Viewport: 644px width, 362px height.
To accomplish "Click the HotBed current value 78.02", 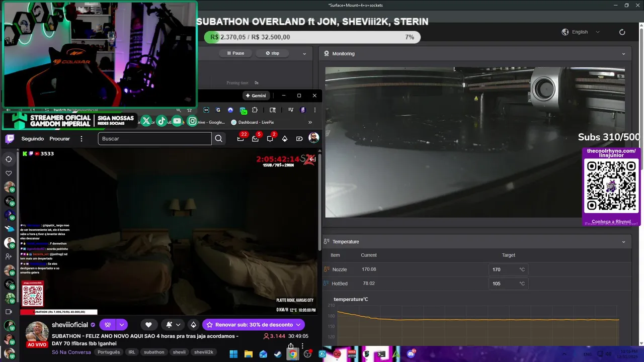I will coord(369,284).
